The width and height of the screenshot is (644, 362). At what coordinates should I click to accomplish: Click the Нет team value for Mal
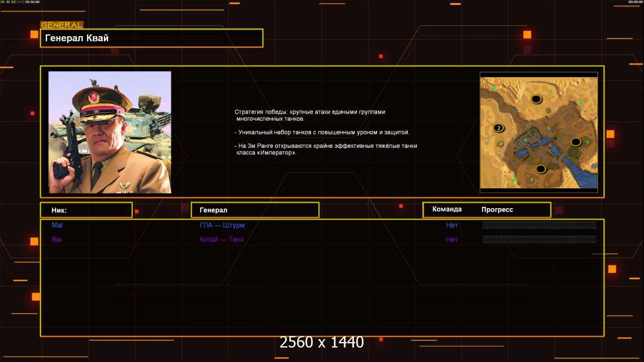click(x=452, y=225)
